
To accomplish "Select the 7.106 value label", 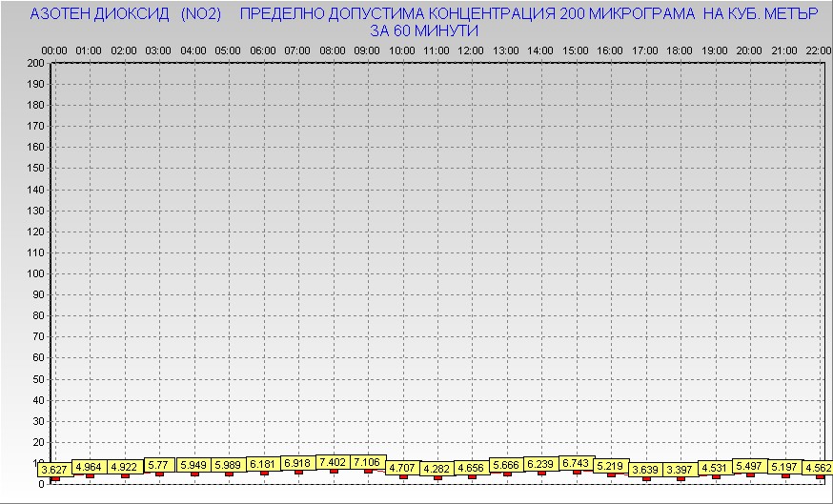I will coord(368,462).
